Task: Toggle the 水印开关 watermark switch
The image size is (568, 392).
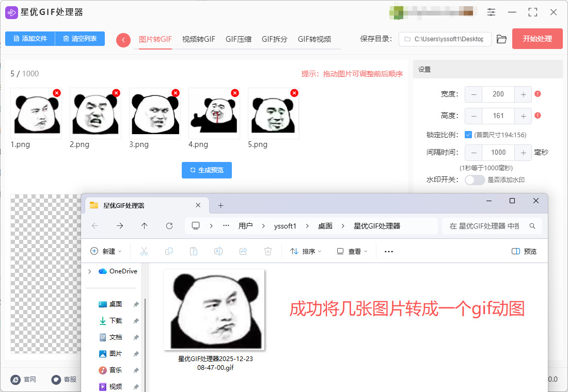Action: [x=475, y=180]
